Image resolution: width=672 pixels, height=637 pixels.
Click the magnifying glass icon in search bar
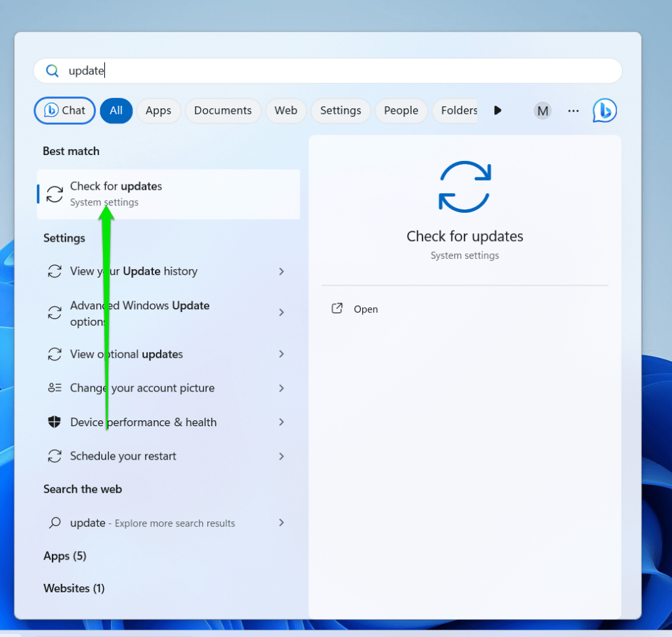point(52,70)
